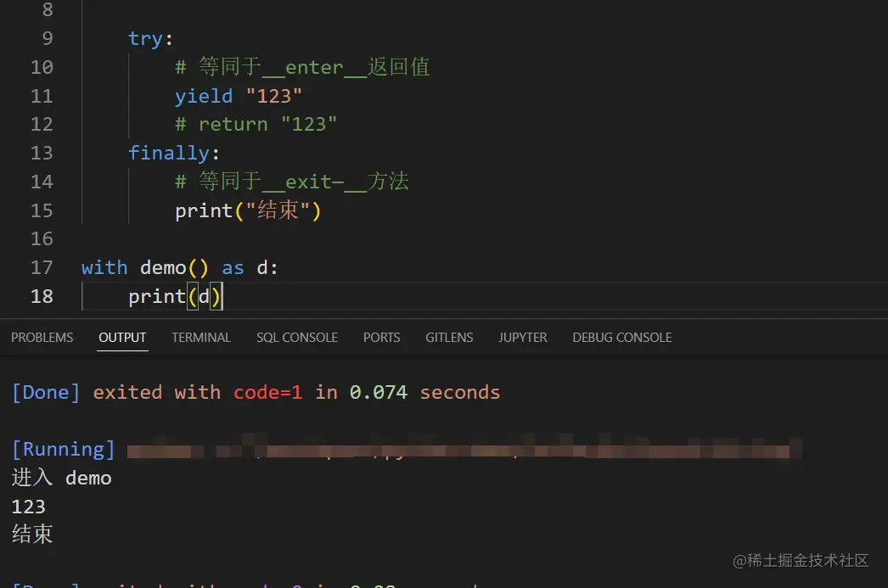The height and width of the screenshot is (588, 888).
Task: Click the 'try' keyword on line 9
Action: pos(145,38)
